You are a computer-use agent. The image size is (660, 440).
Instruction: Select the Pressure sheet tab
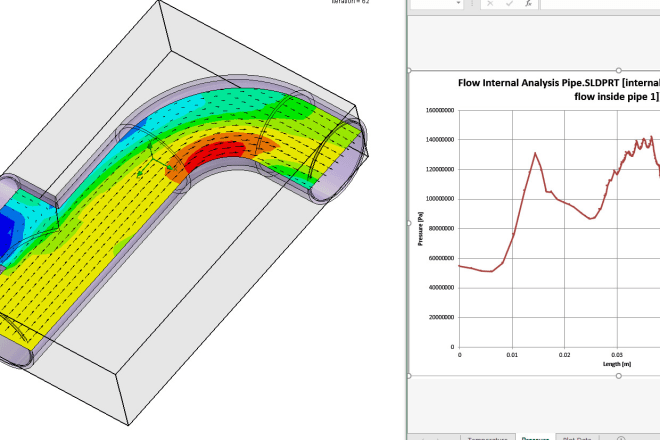click(535, 437)
